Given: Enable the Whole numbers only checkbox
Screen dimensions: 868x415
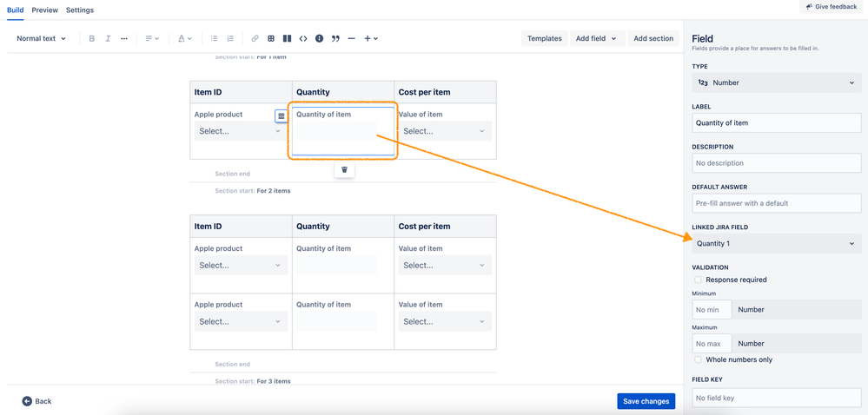Looking at the screenshot, I should 698,359.
